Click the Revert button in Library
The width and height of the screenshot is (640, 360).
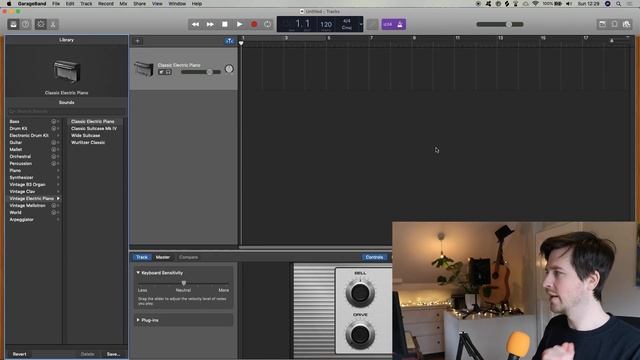(19, 354)
